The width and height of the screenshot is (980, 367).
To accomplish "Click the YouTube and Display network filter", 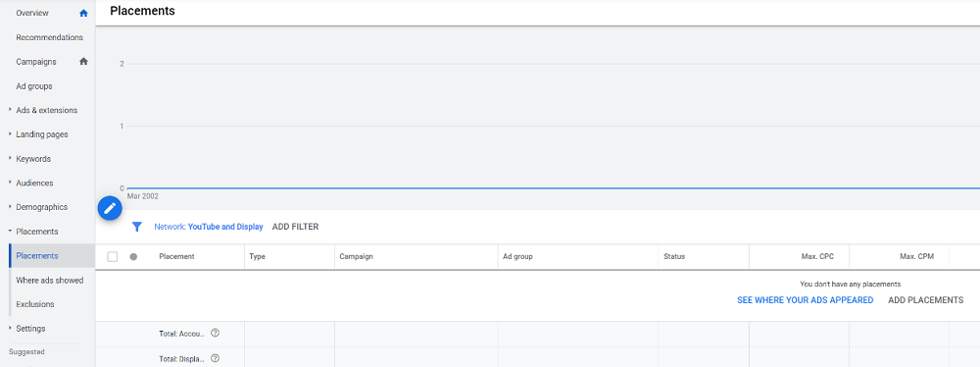I will click(209, 227).
